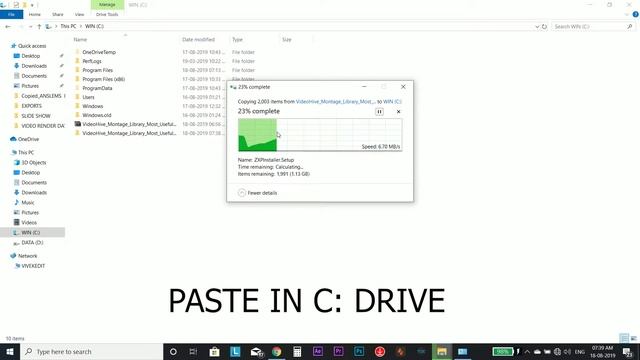Go back using the back arrow
Image resolution: width=640 pixels, height=360 pixels.
coord(8,27)
